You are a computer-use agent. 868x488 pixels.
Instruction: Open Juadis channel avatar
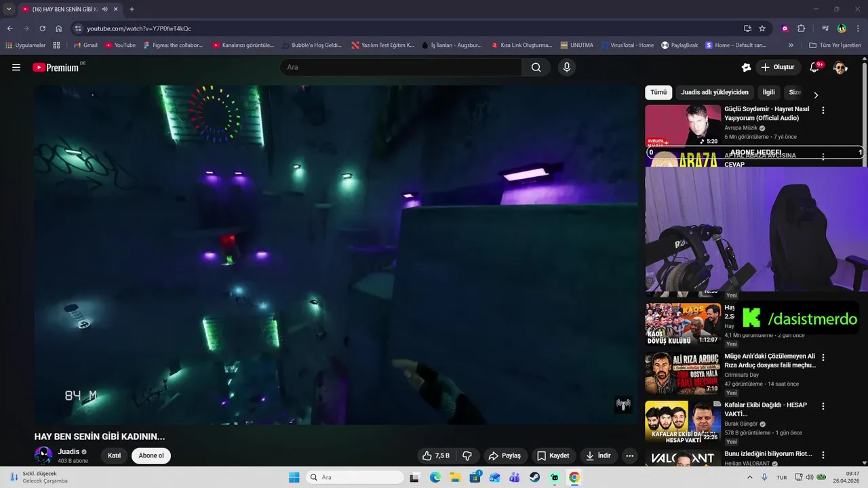pos(43,455)
